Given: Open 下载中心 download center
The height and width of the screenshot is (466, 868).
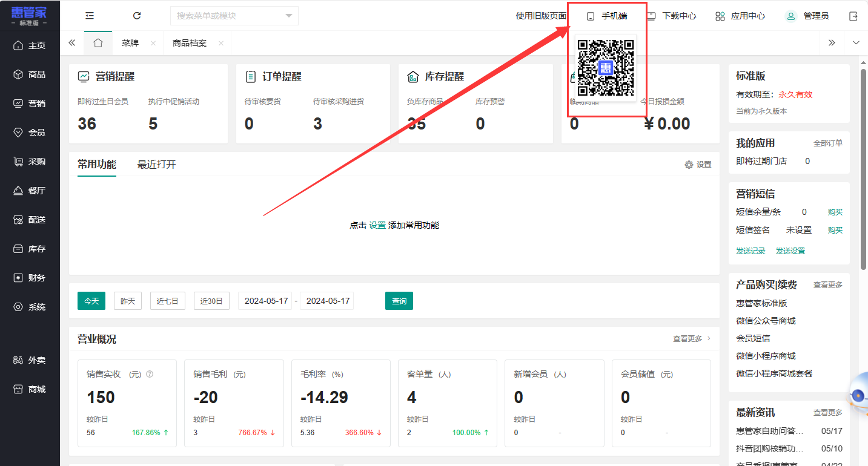Looking at the screenshot, I should pyautogui.click(x=672, y=16).
